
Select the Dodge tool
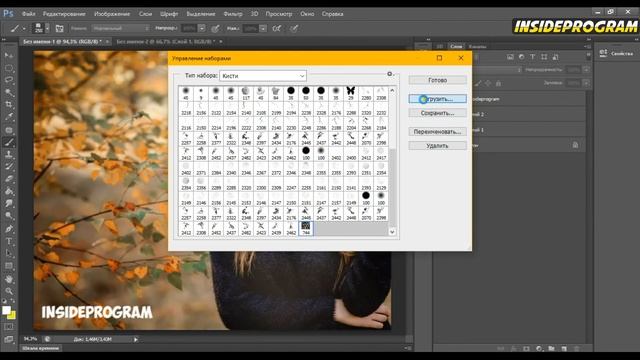tap(9, 216)
